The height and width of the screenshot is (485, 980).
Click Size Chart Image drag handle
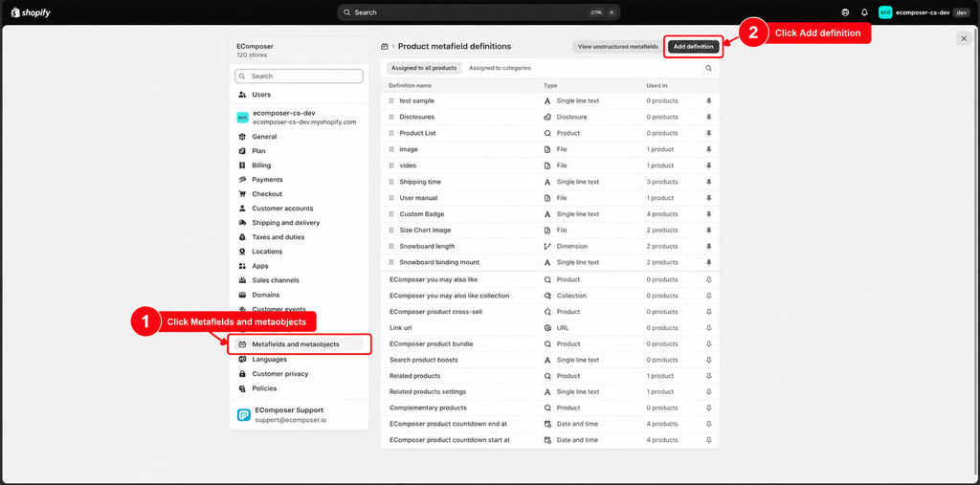point(391,230)
